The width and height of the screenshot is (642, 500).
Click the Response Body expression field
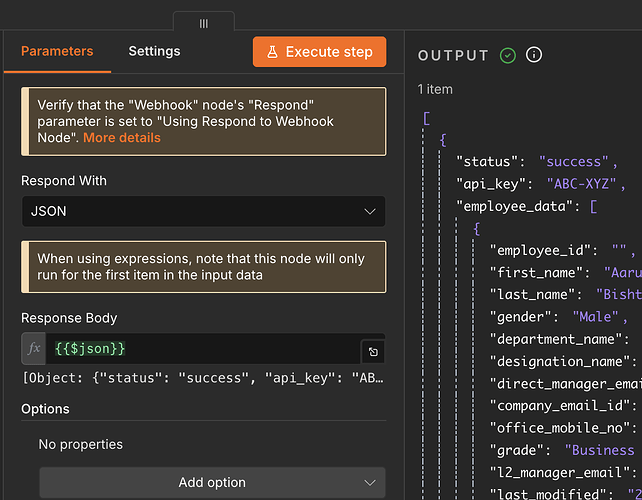pos(203,348)
